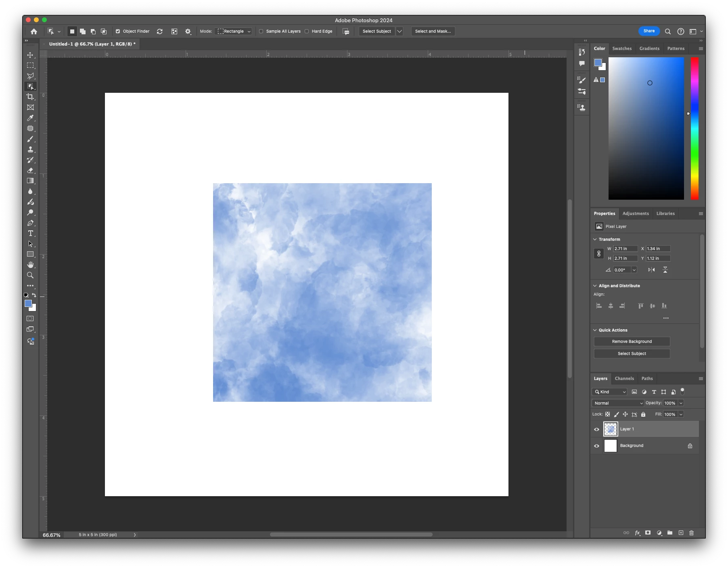Image resolution: width=728 pixels, height=568 pixels.
Task: Select the Path Selection tool
Action: [30, 244]
